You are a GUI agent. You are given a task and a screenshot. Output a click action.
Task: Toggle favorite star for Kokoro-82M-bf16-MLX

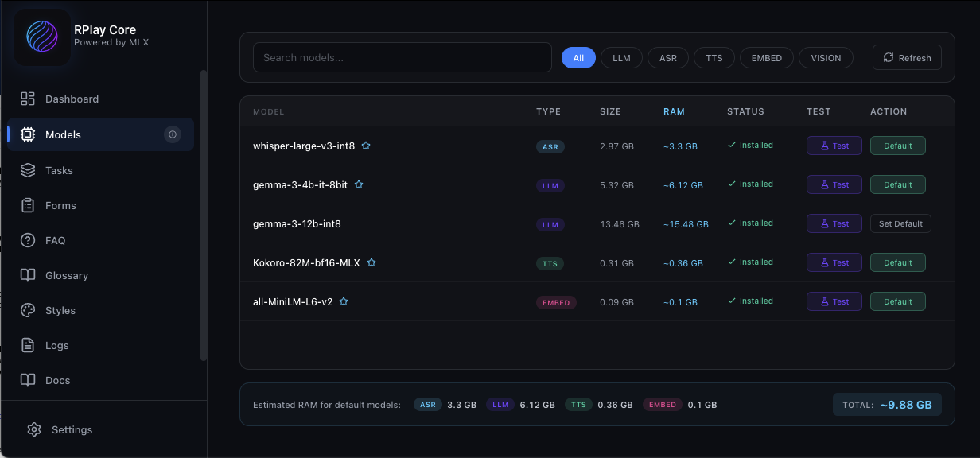point(371,262)
